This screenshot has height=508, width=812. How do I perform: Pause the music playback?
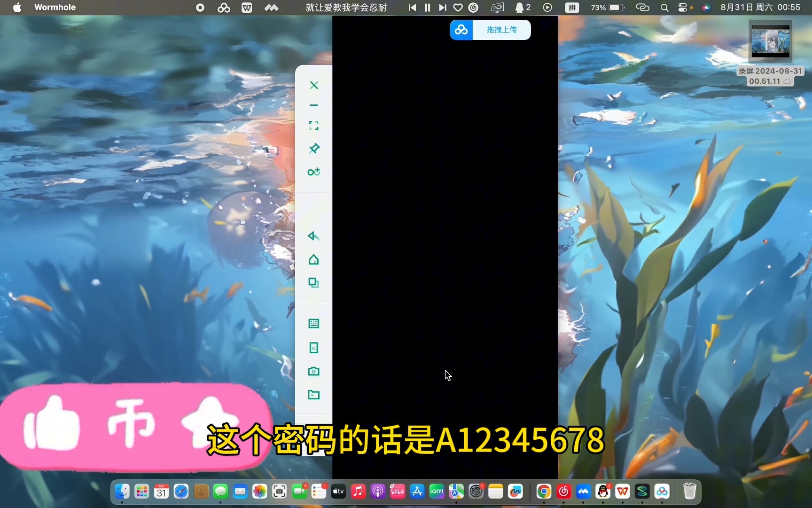pyautogui.click(x=427, y=8)
